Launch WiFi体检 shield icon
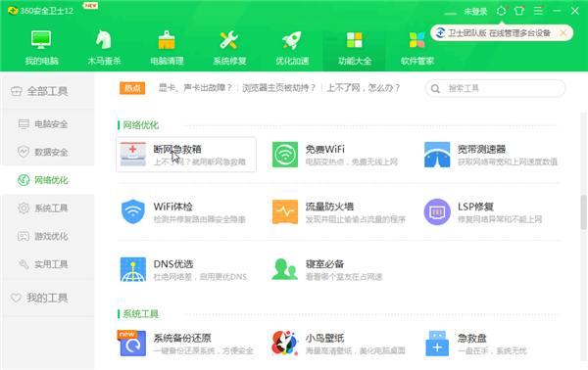Image resolution: width=588 pixels, height=370 pixels. pyautogui.click(x=133, y=211)
